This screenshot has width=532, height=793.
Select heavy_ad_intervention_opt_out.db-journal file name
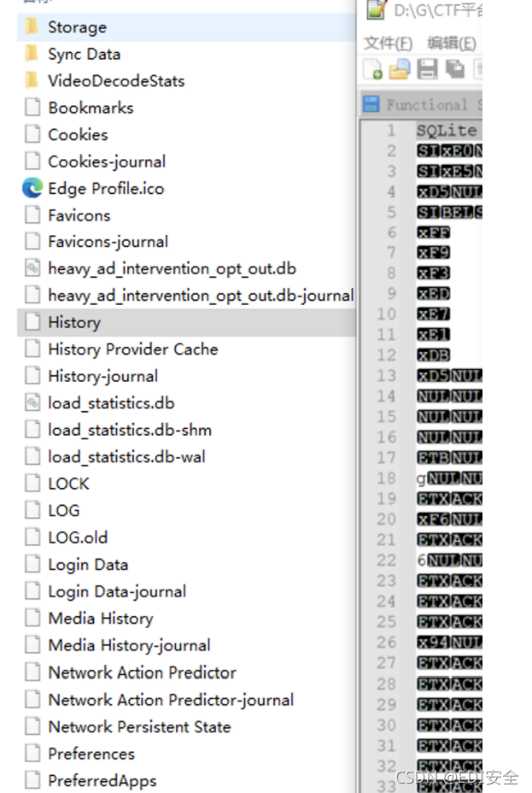[x=201, y=296]
